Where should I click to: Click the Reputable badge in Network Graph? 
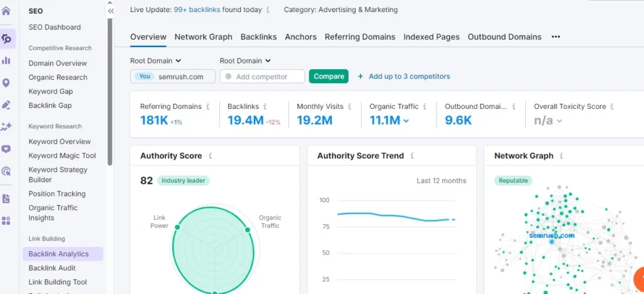513,181
